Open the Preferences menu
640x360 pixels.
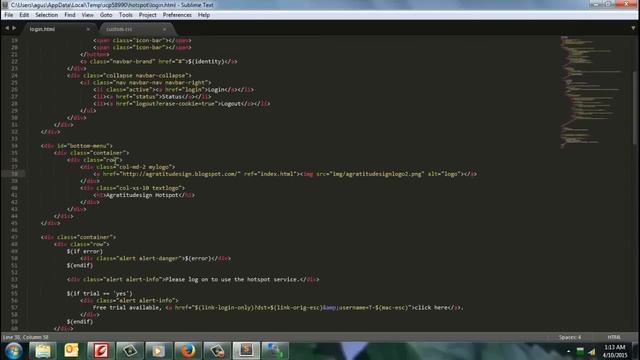(177, 15)
